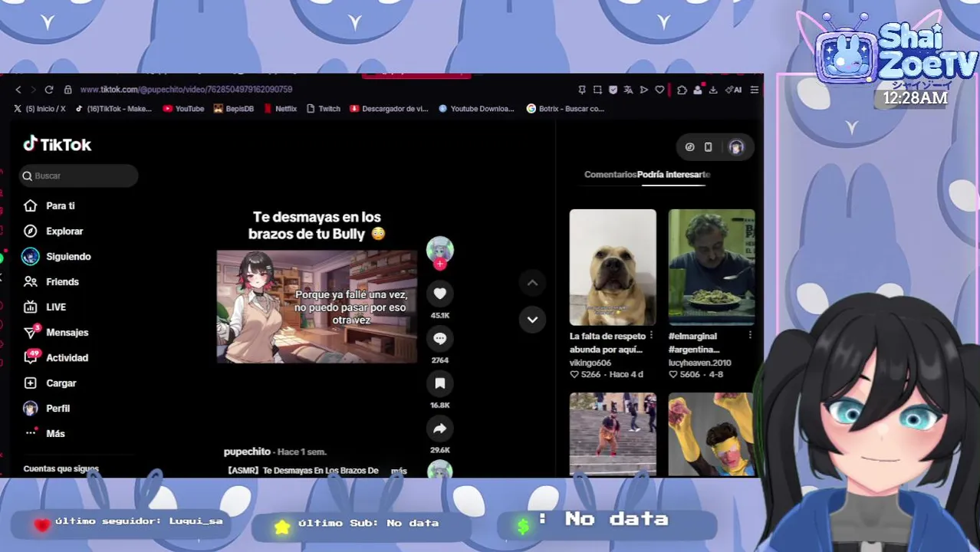Save the video with bookmark icon
Screen dimensions: 980x552
[440, 383]
